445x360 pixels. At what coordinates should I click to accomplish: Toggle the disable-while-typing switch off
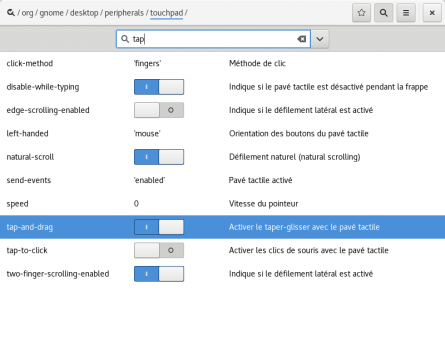point(159,87)
